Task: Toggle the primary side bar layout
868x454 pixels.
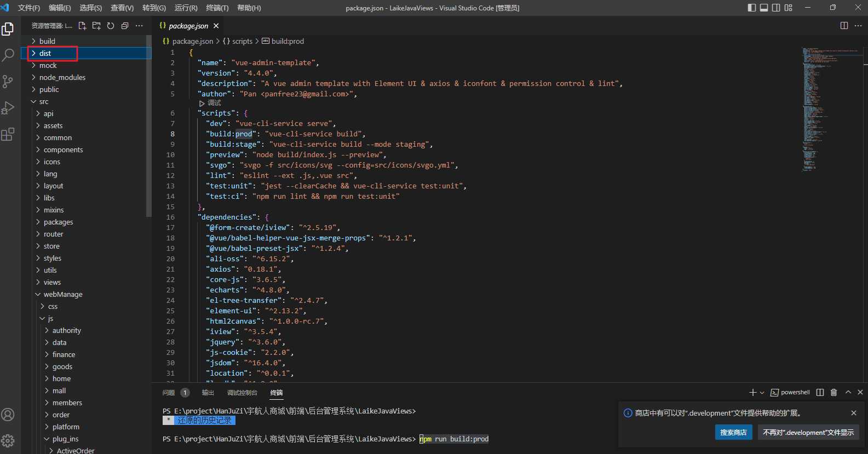Action: [752, 8]
